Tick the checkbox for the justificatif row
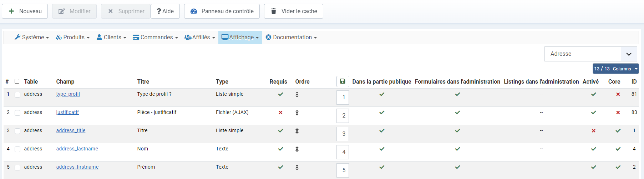Viewport: 644px width, 179px height. pos(17,113)
